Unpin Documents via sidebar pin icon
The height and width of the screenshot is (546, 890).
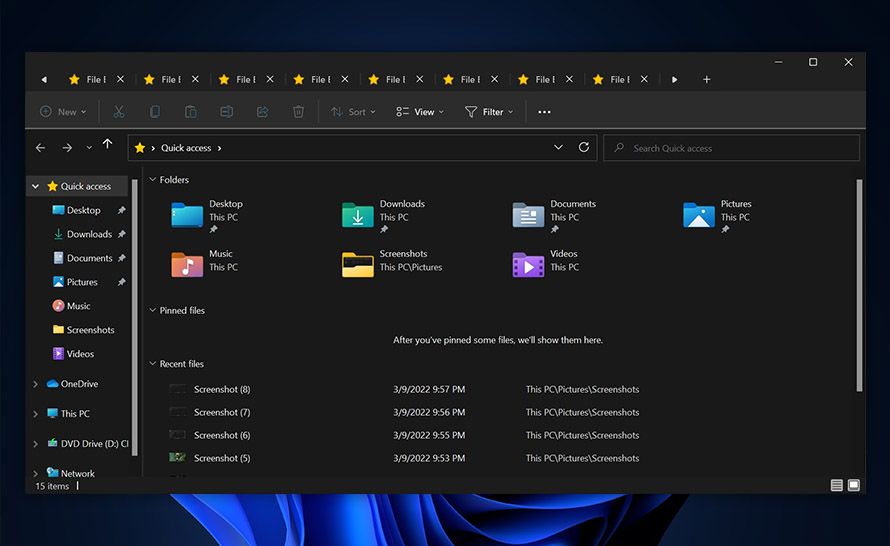[x=121, y=258]
